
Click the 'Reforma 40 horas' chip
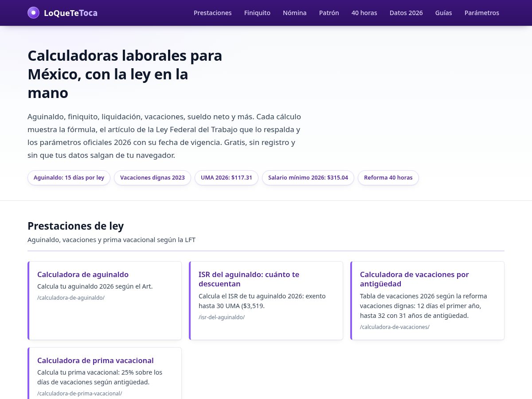388,178
